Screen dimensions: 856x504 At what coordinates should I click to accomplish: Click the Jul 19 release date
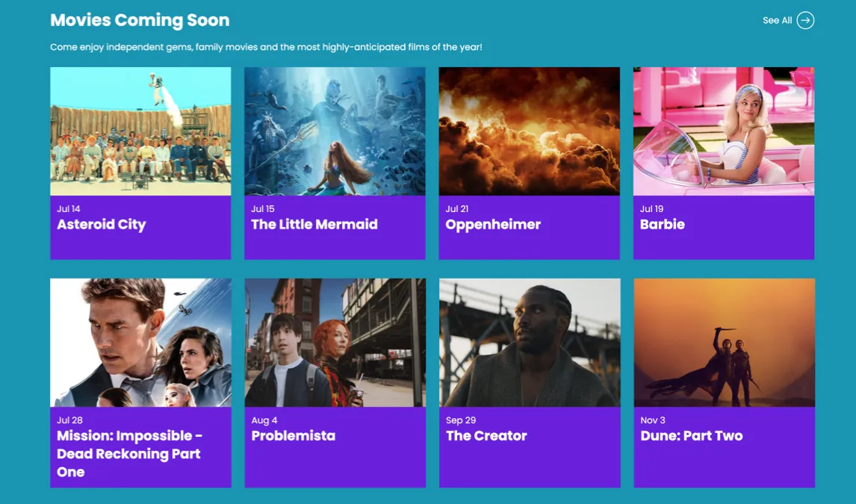pyautogui.click(x=651, y=209)
